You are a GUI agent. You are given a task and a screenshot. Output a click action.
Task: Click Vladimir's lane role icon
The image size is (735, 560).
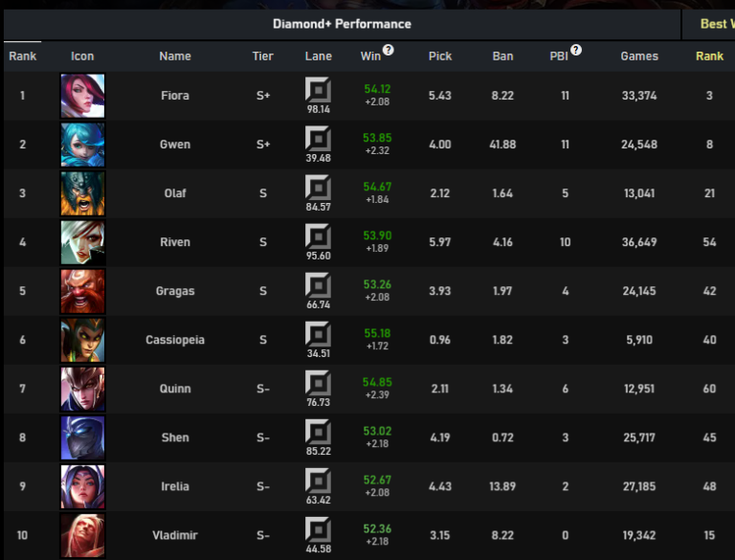[x=319, y=529]
